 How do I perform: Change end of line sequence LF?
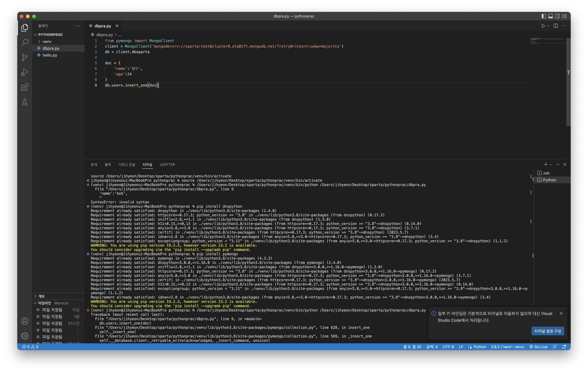[461, 347]
